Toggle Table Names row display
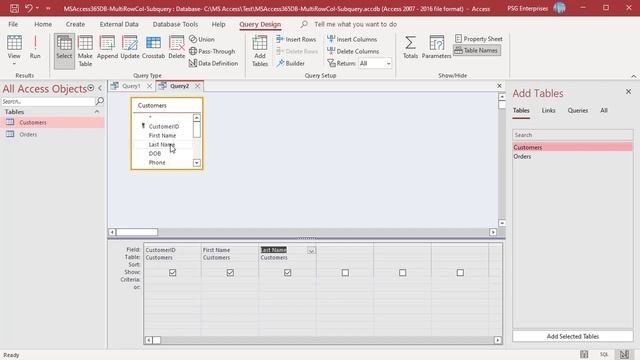 click(x=477, y=50)
